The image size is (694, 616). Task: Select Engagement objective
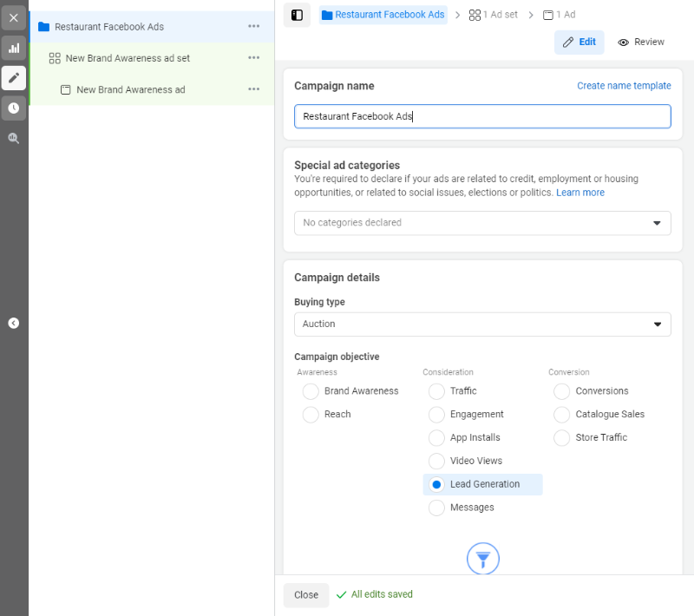[x=436, y=415]
